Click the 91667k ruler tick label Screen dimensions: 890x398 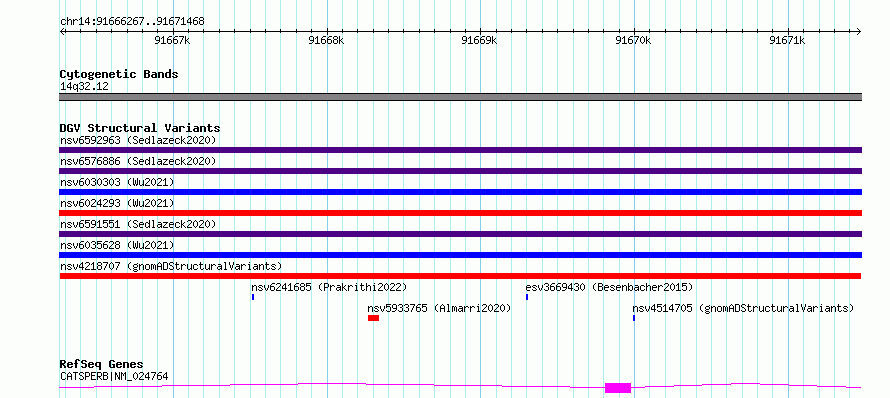(172, 41)
